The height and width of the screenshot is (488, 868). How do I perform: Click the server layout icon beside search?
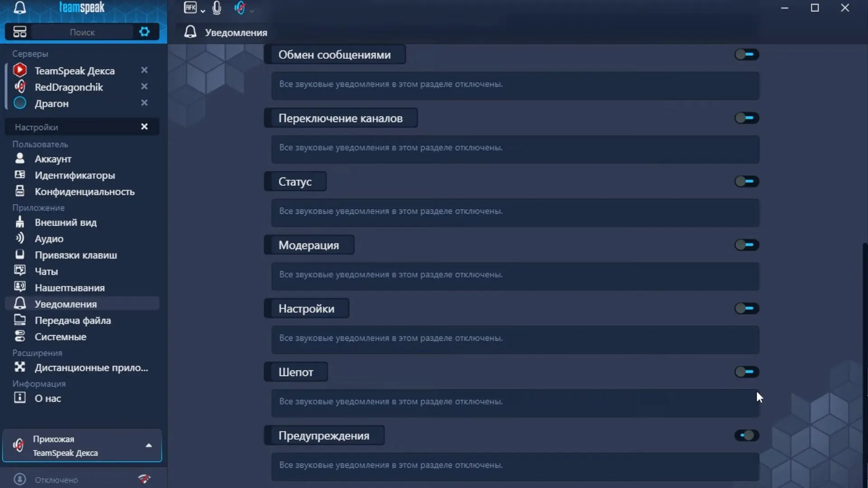20,32
